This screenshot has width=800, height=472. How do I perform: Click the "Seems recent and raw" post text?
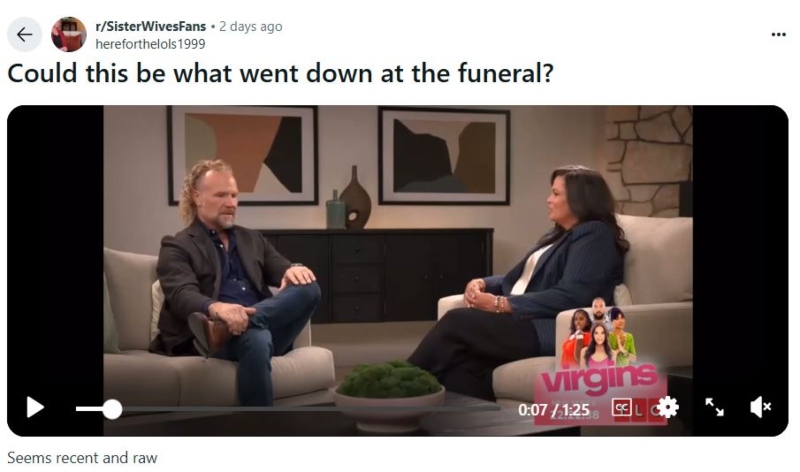[82, 458]
